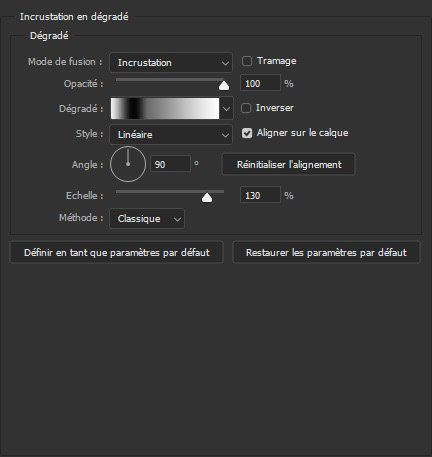
Task: Click Réinitialiser l'alignement button
Action: (288, 164)
